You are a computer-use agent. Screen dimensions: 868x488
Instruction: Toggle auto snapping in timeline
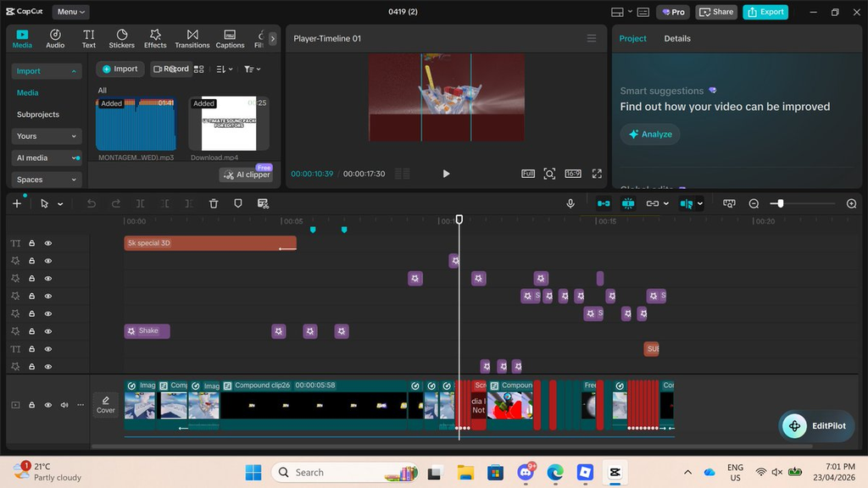628,203
